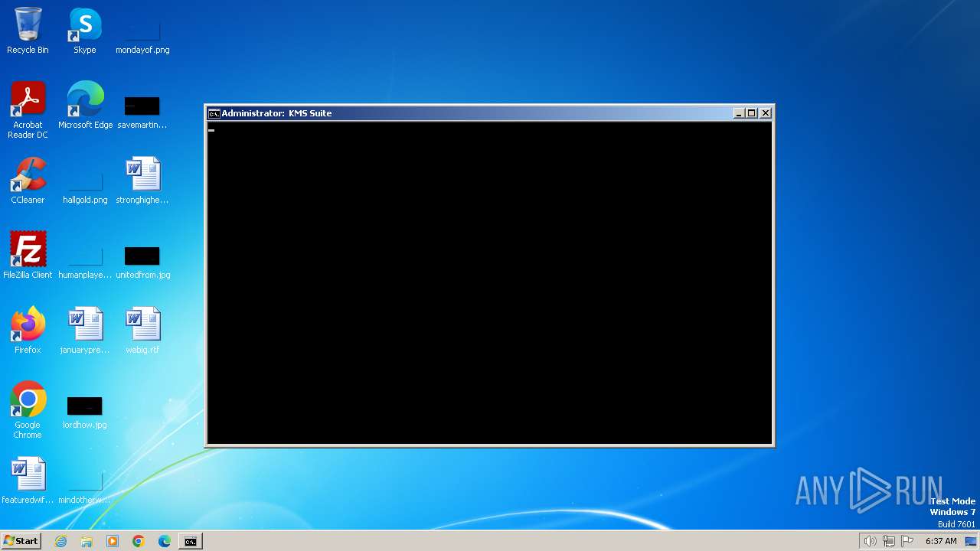Open the Action Center flag icon
Viewport: 980px width, 551px height.
[907, 541]
